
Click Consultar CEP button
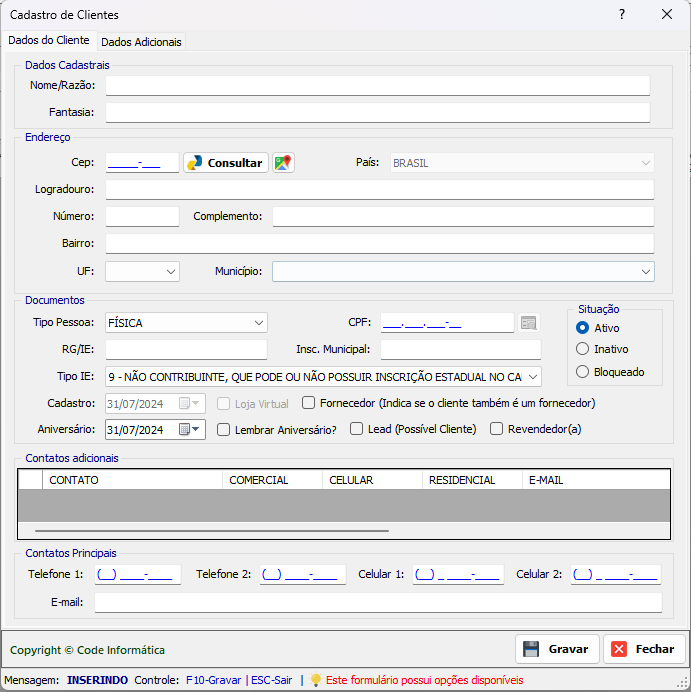coord(225,163)
